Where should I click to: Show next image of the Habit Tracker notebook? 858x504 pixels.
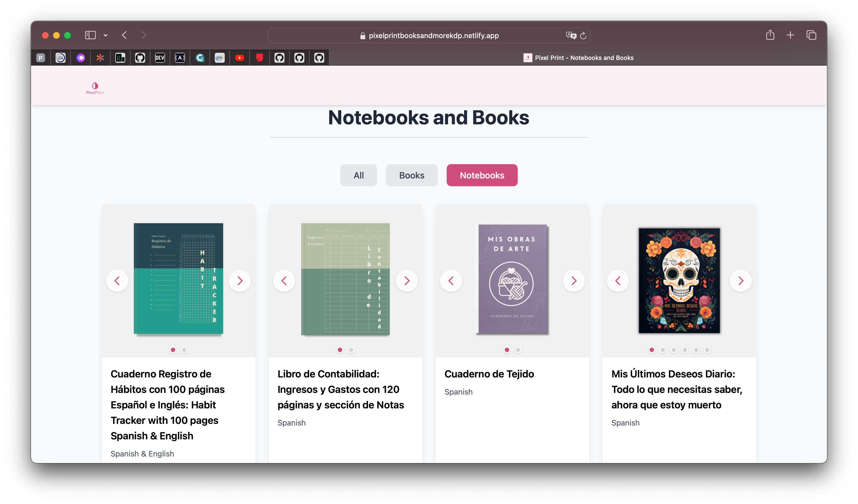[x=240, y=281]
